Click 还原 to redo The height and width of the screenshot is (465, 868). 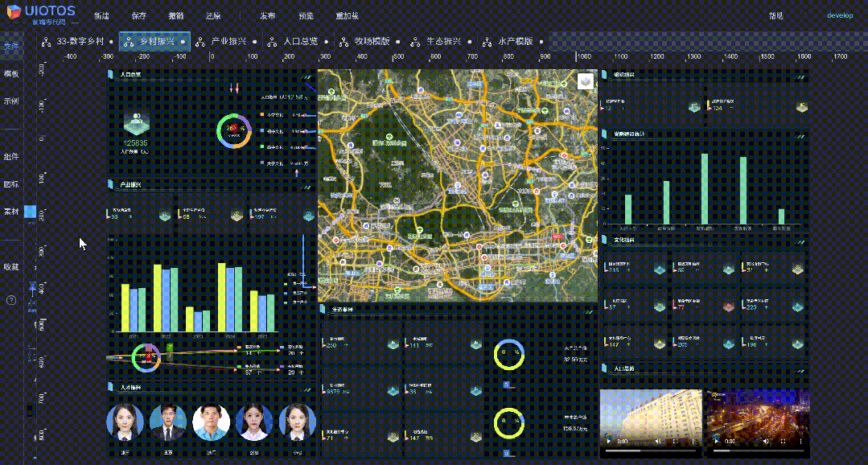click(x=213, y=16)
